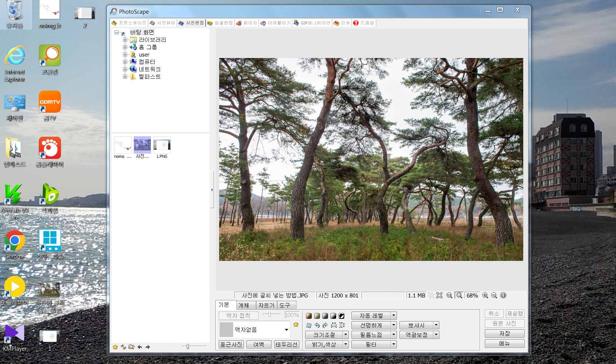Screen dimensions: 616x364
Task: Click the folder search icon under thumbnails
Action: (132, 347)
